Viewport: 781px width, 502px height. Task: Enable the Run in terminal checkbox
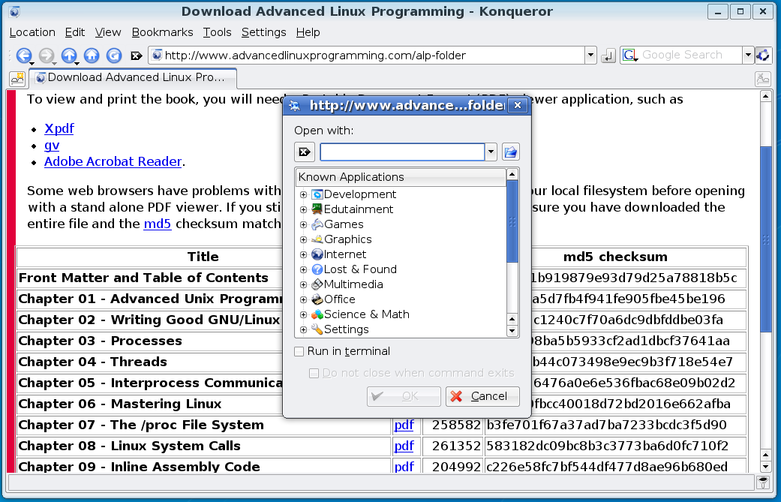click(x=299, y=352)
